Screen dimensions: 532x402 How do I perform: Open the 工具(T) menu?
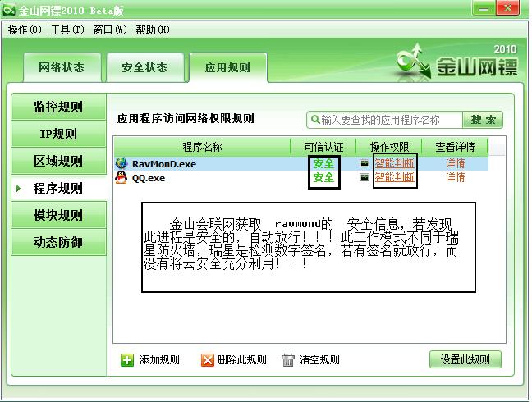point(67,30)
